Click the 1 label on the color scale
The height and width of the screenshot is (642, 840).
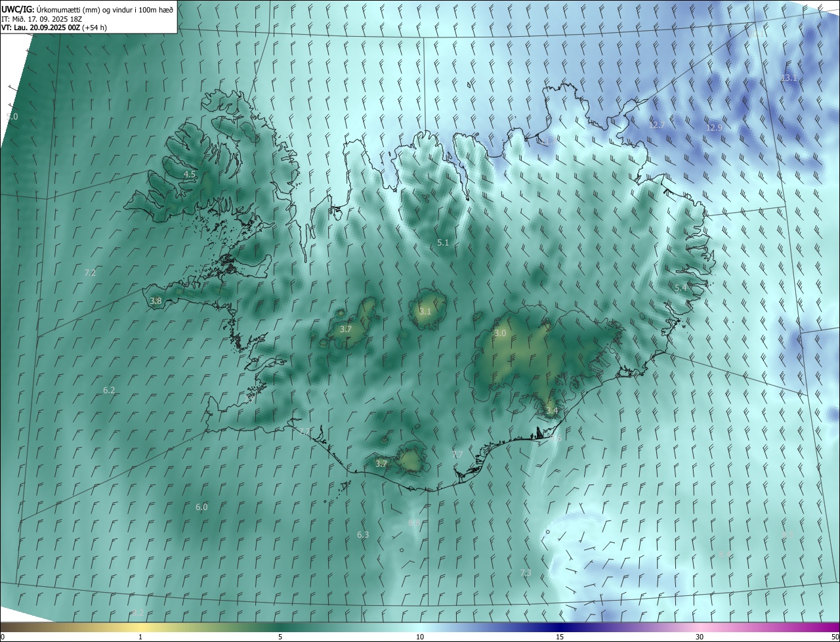(x=140, y=637)
